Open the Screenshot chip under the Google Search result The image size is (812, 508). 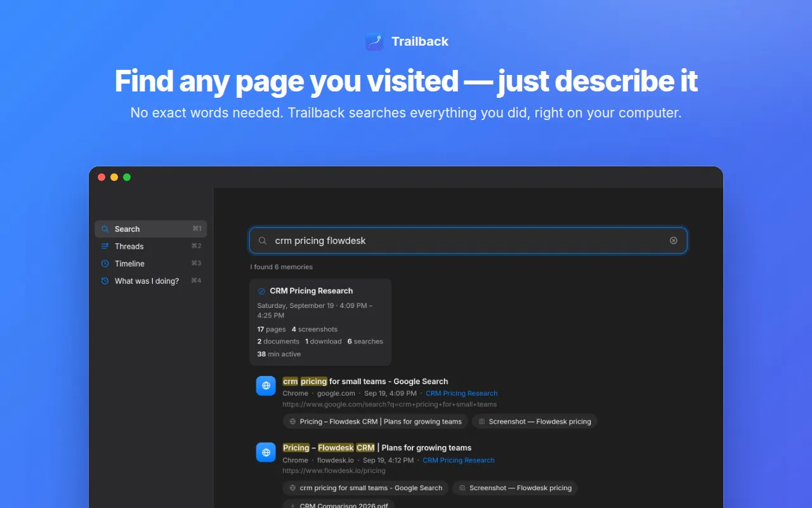click(x=535, y=422)
